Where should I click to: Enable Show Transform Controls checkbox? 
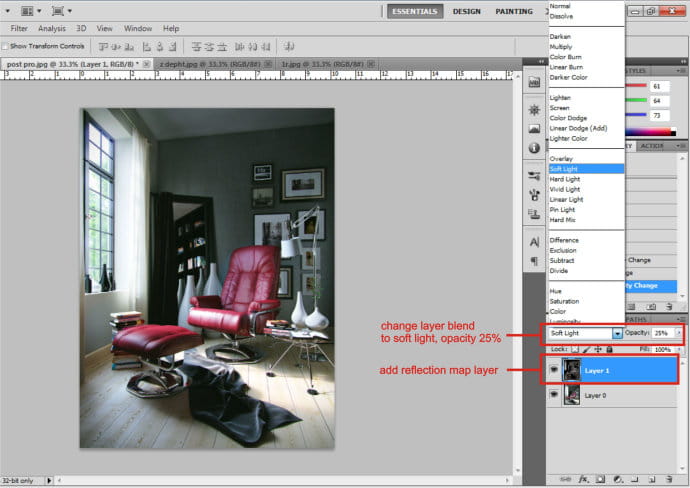pyautogui.click(x=5, y=46)
